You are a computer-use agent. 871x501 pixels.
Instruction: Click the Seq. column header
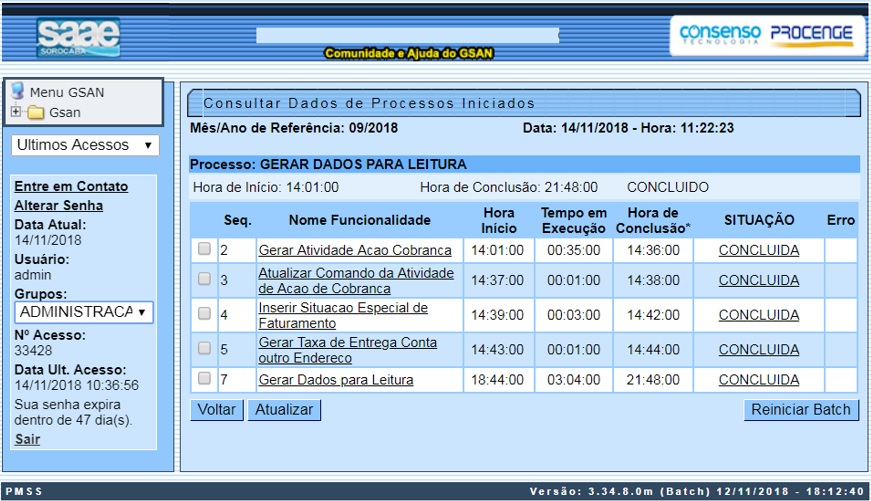(x=238, y=221)
